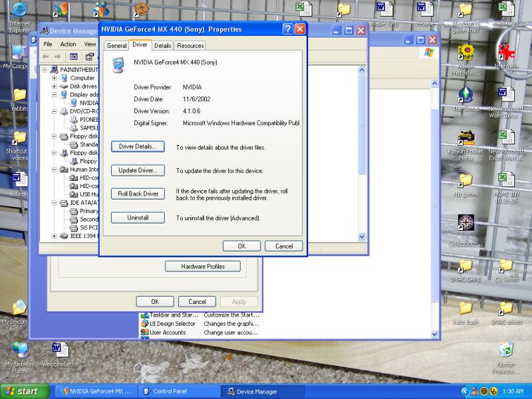Collapse the Human Interface Devices node
The height and width of the screenshot is (399, 532).
click(55, 170)
